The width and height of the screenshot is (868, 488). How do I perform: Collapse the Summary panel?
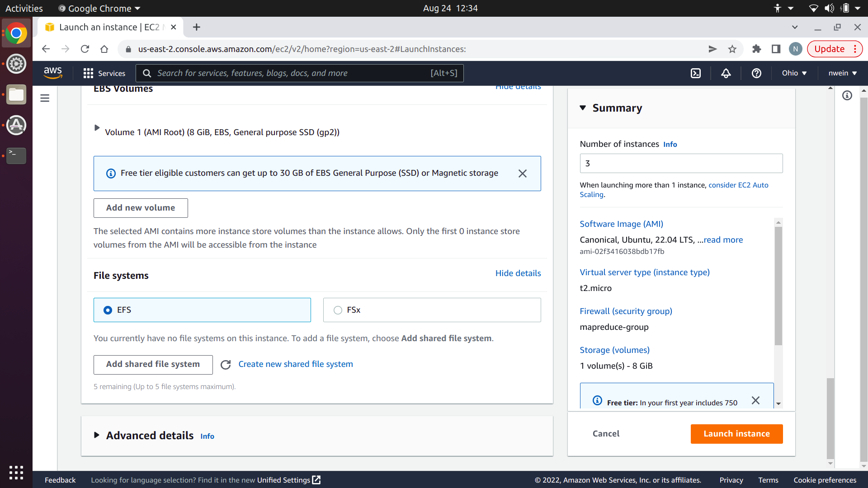(x=583, y=108)
